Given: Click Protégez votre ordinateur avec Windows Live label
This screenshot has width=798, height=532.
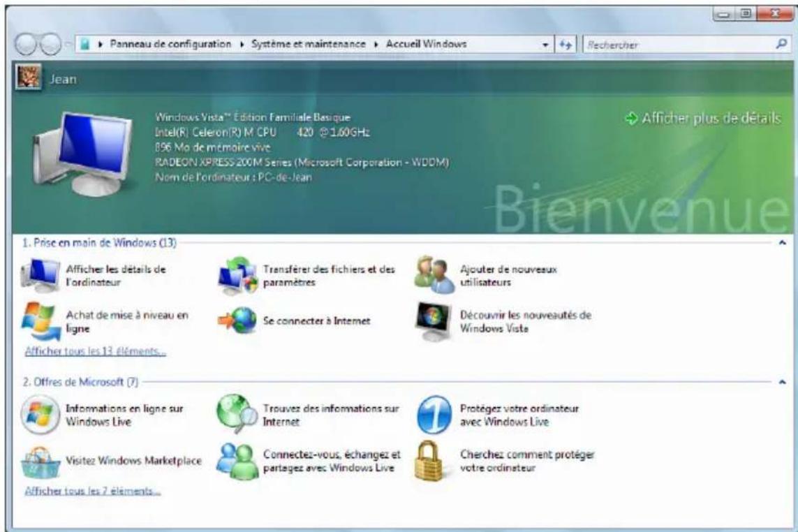Looking at the screenshot, I should point(519,415).
